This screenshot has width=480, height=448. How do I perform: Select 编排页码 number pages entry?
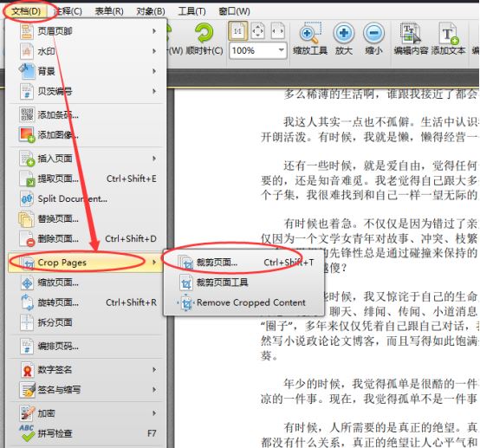pos(85,347)
